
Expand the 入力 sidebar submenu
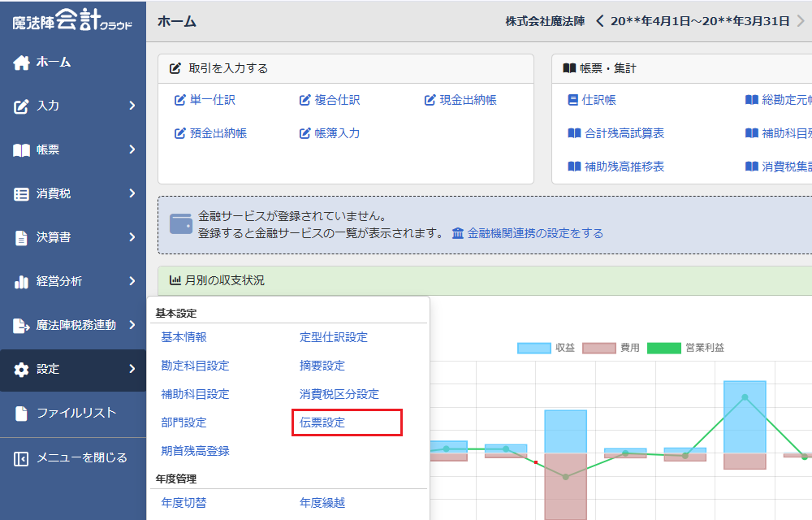[73, 106]
